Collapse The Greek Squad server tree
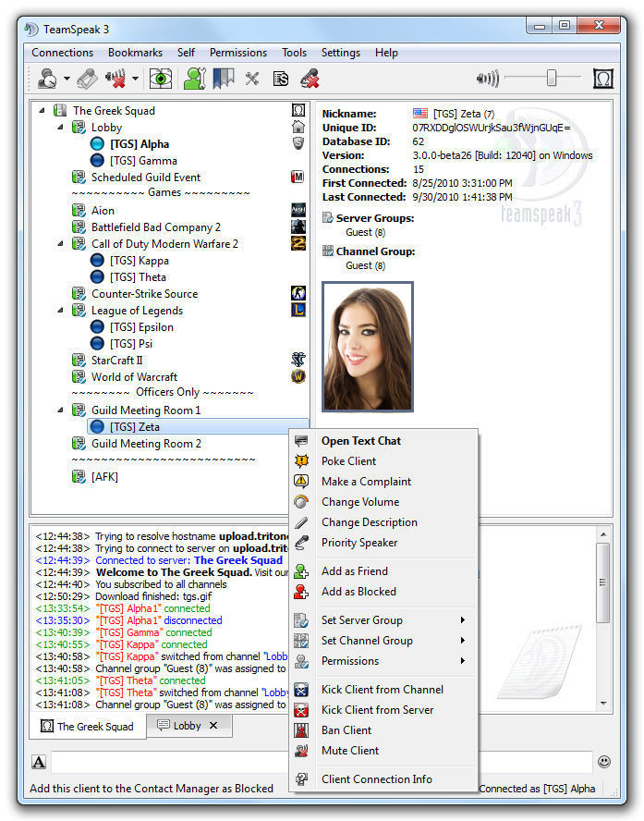This screenshot has height=821, width=644. coord(43,111)
